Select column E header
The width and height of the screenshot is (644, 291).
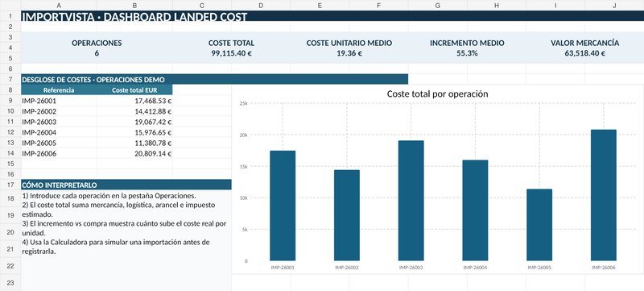click(320, 5)
